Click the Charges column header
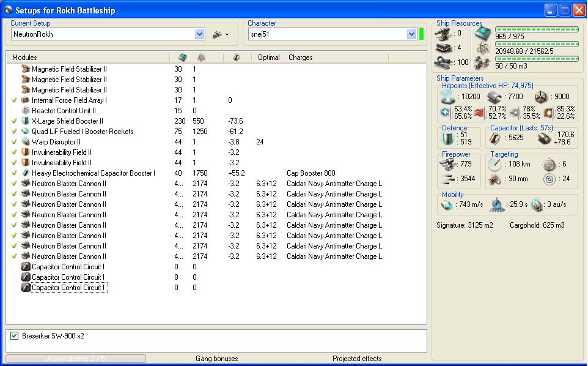 click(300, 58)
